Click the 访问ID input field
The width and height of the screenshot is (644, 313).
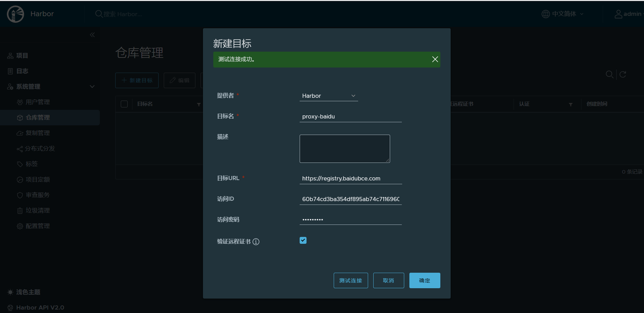pyautogui.click(x=351, y=199)
